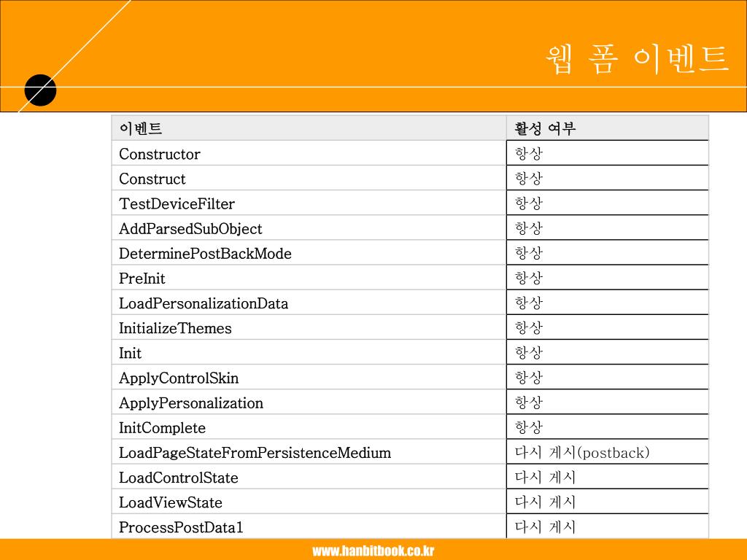The width and height of the screenshot is (747, 560).
Task: Select '다시 게시' in the ProcessPostData1 row
Action: [546, 526]
